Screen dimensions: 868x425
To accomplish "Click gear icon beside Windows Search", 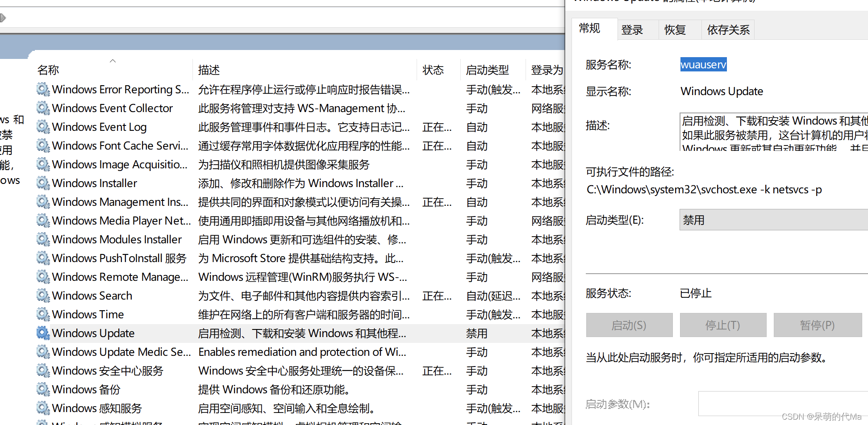I will (x=43, y=296).
